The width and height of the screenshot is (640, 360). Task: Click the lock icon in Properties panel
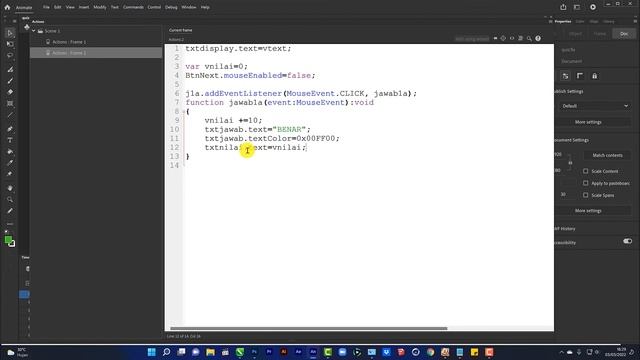click(x=594, y=76)
